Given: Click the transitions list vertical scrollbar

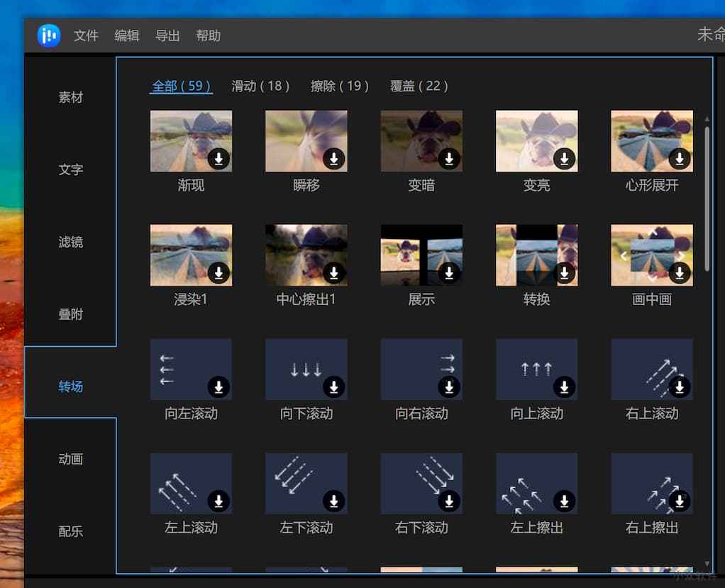Looking at the screenshot, I should click(707, 199).
